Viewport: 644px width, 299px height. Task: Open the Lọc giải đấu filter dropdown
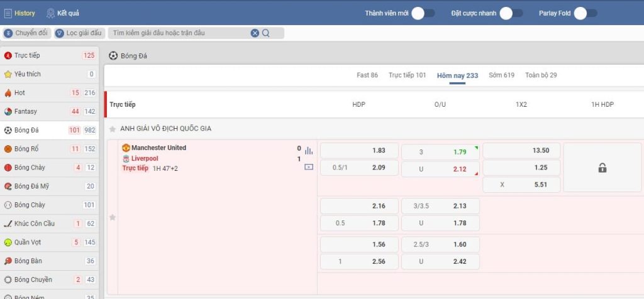click(x=79, y=33)
